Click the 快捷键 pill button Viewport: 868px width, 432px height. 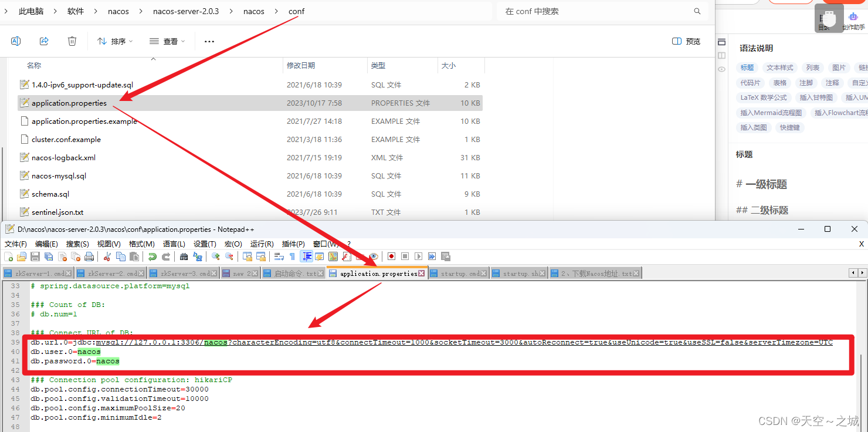(x=789, y=127)
